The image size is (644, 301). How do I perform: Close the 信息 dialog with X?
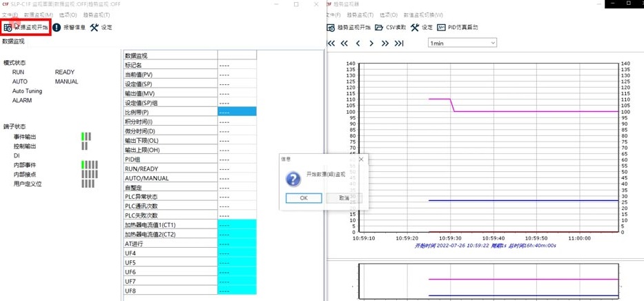point(361,159)
